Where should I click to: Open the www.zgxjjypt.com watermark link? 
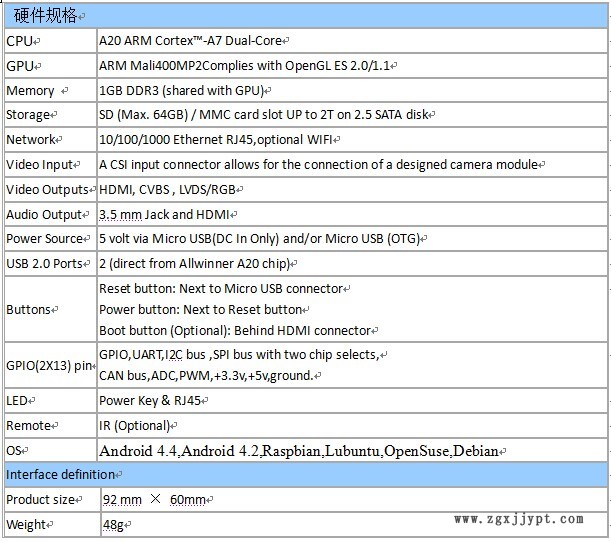point(518,520)
